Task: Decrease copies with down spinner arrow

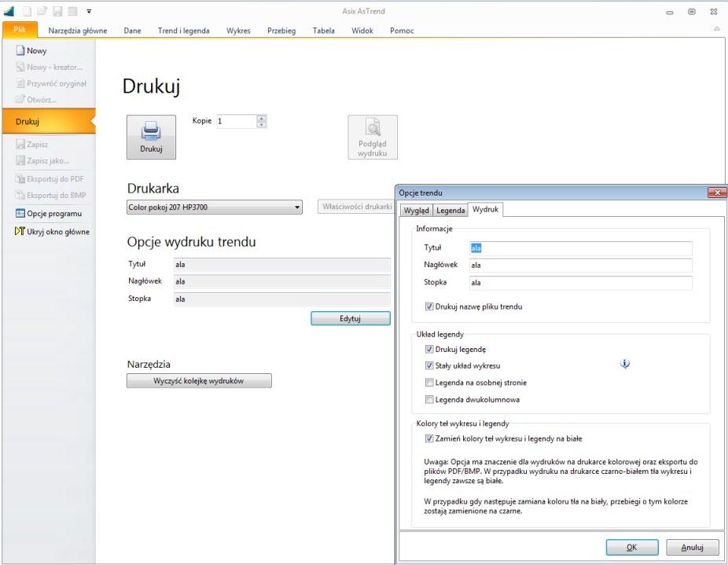Action: [x=262, y=124]
